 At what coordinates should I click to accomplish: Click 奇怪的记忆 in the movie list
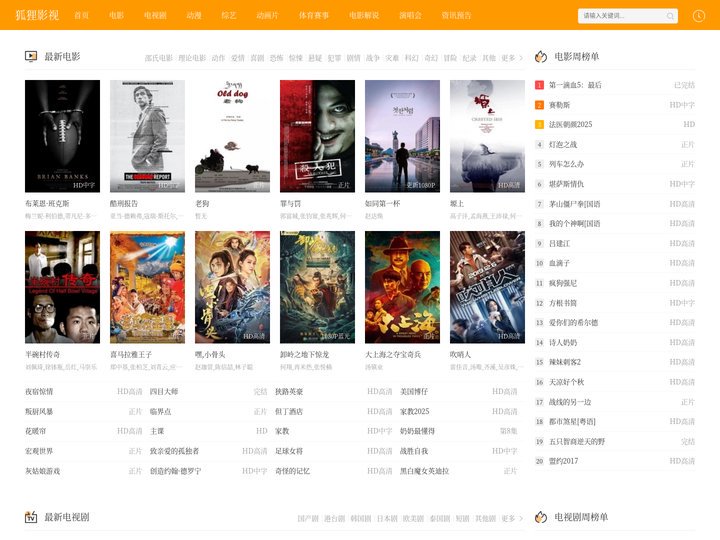click(x=292, y=471)
